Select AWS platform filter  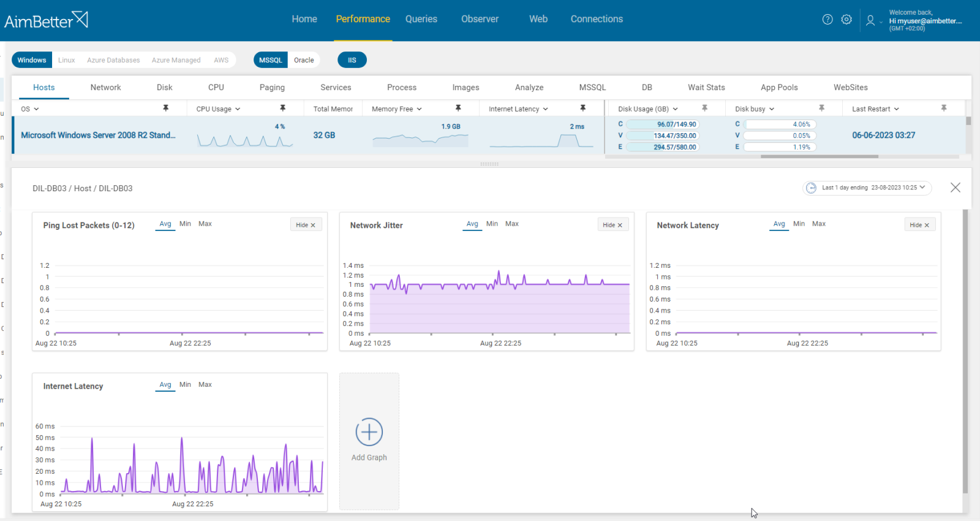221,60
